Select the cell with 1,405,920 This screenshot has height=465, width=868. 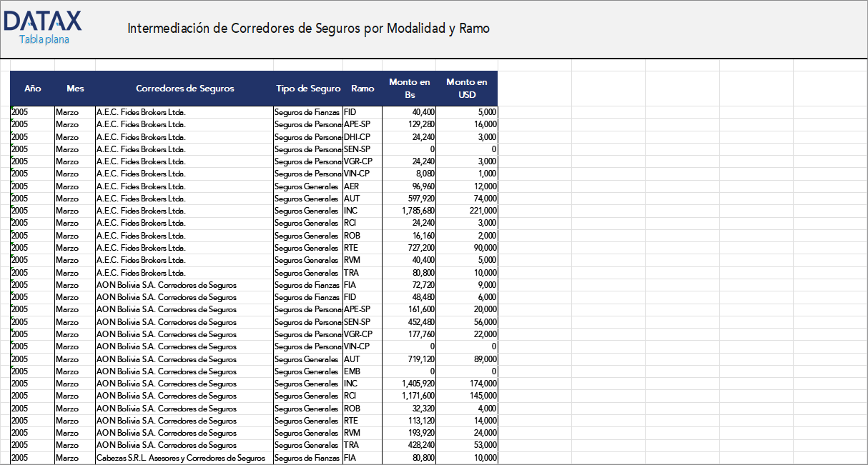409,384
